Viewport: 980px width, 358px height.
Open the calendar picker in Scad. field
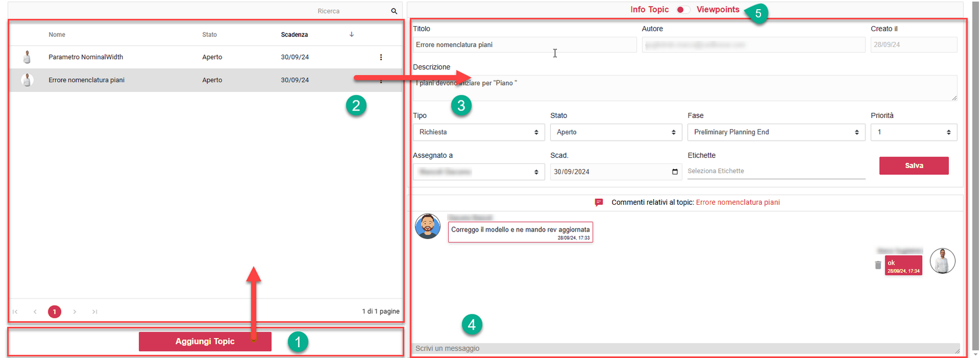click(674, 172)
